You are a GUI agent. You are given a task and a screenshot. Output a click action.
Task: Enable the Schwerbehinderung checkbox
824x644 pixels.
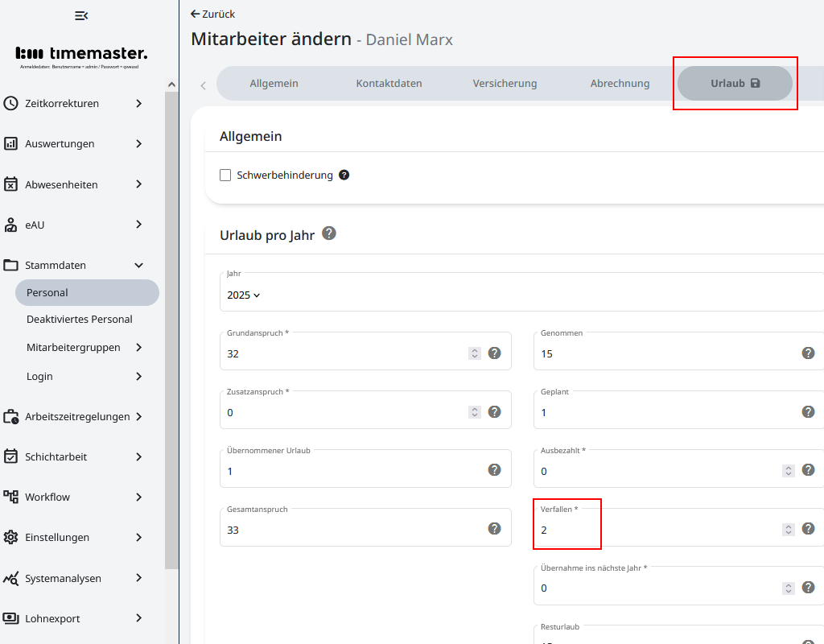pos(225,175)
